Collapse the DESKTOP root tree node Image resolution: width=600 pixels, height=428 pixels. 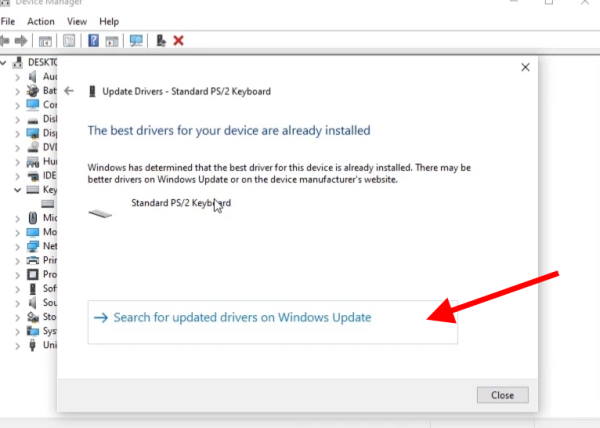3,62
